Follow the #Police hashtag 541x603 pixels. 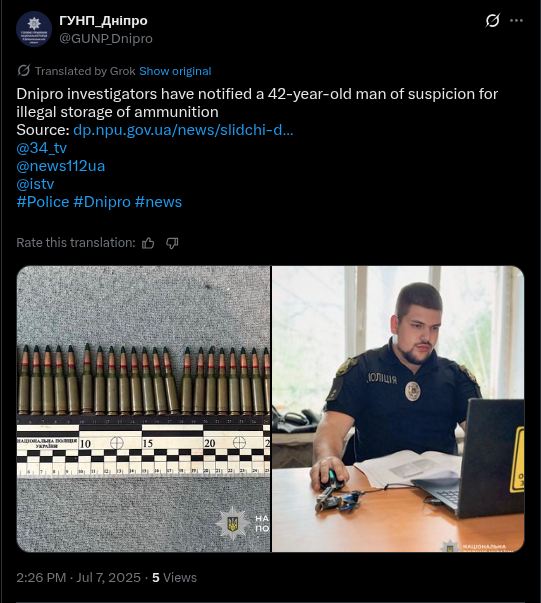click(43, 202)
